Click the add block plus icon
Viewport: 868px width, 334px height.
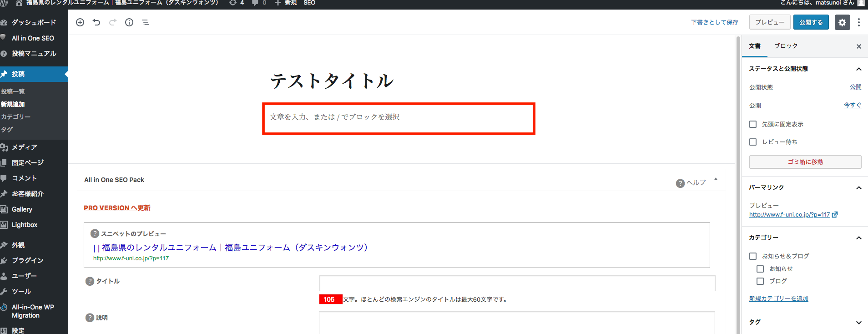(80, 22)
